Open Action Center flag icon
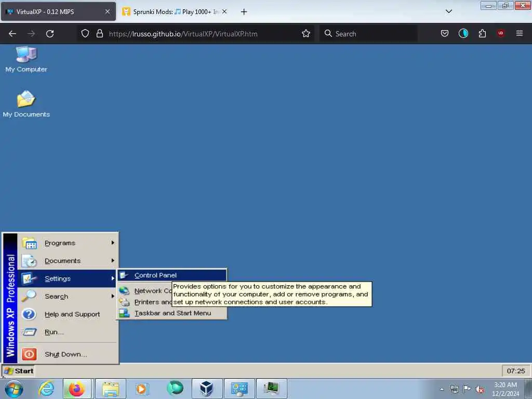 click(x=467, y=389)
